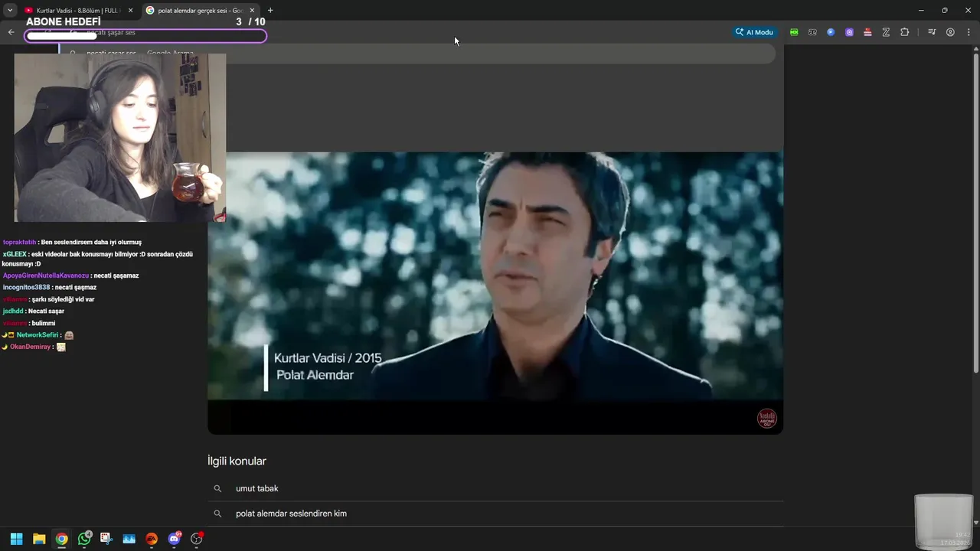Open the Chrome profile avatar
Screen dimensions: 980x551
pyautogui.click(x=950, y=32)
